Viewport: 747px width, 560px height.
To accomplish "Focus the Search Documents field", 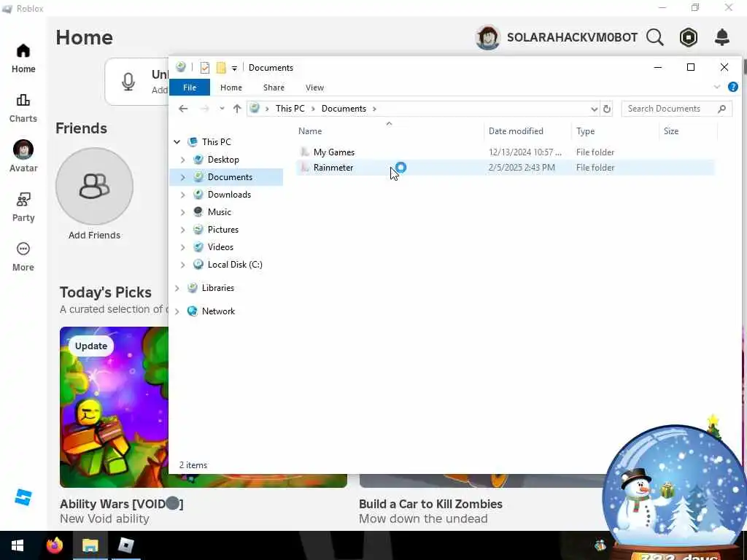I will [x=676, y=109].
